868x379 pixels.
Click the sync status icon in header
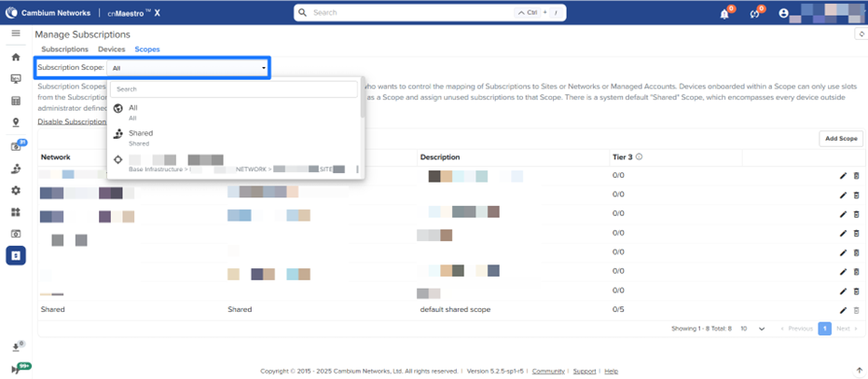click(x=754, y=14)
